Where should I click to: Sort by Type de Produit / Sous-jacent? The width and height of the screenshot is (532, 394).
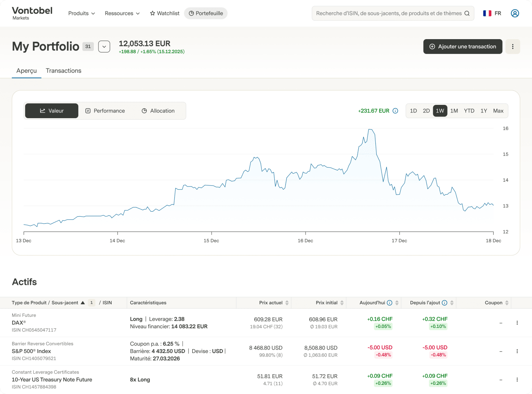[x=48, y=303]
